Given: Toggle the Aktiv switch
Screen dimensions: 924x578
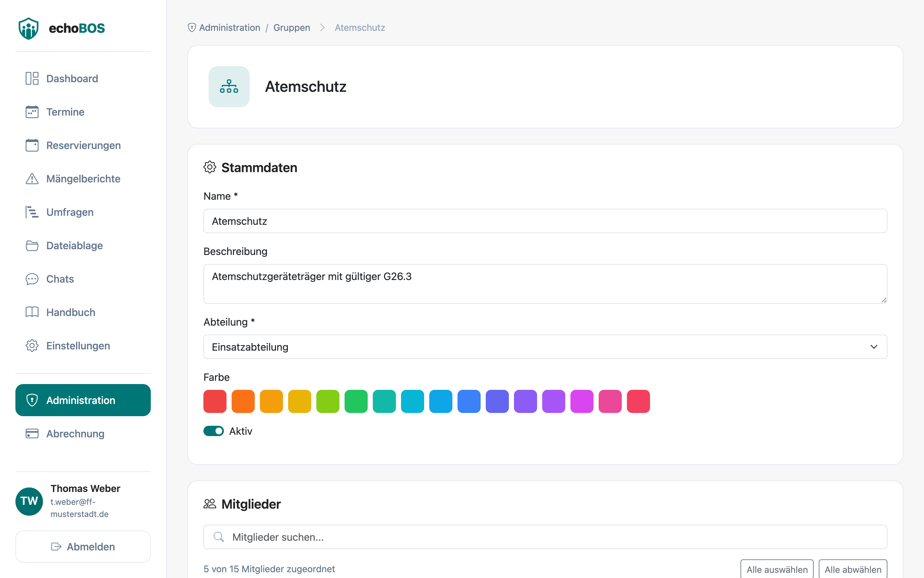Looking at the screenshot, I should click(214, 431).
